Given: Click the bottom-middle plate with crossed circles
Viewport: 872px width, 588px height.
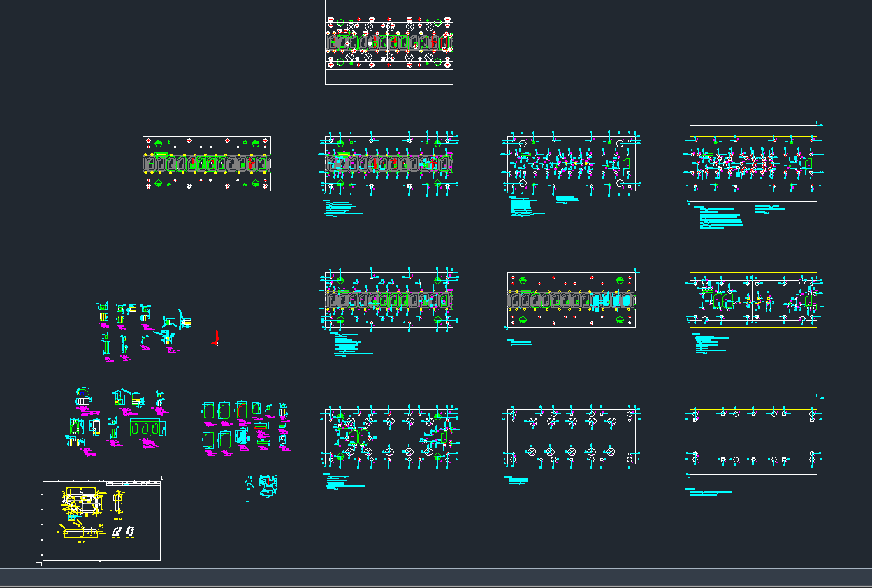Looking at the screenshot, I should [571, 436].
